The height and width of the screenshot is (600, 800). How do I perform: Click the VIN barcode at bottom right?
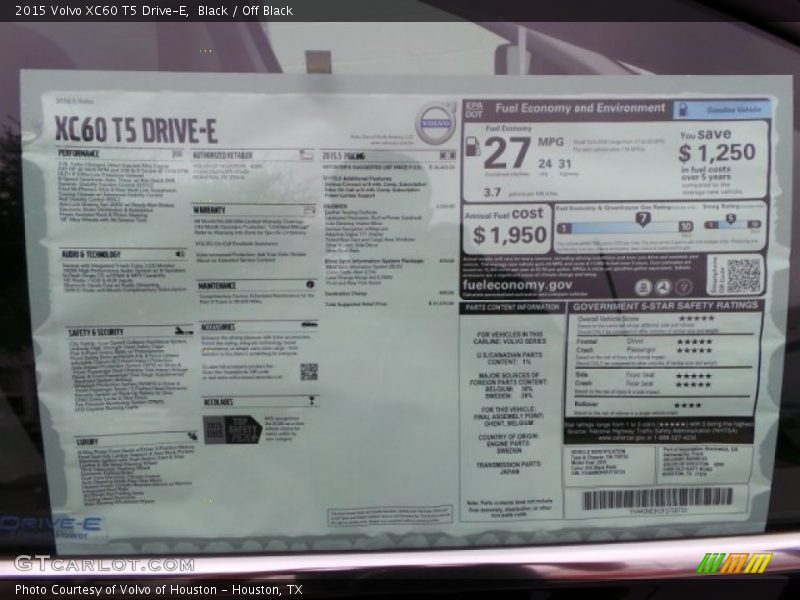pos(658,498)
